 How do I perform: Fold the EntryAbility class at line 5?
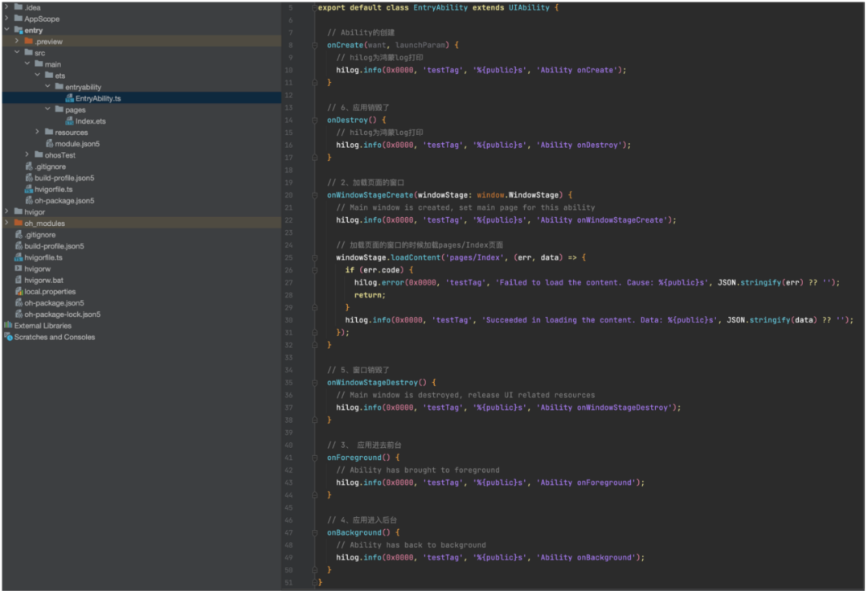pos(314,8)
